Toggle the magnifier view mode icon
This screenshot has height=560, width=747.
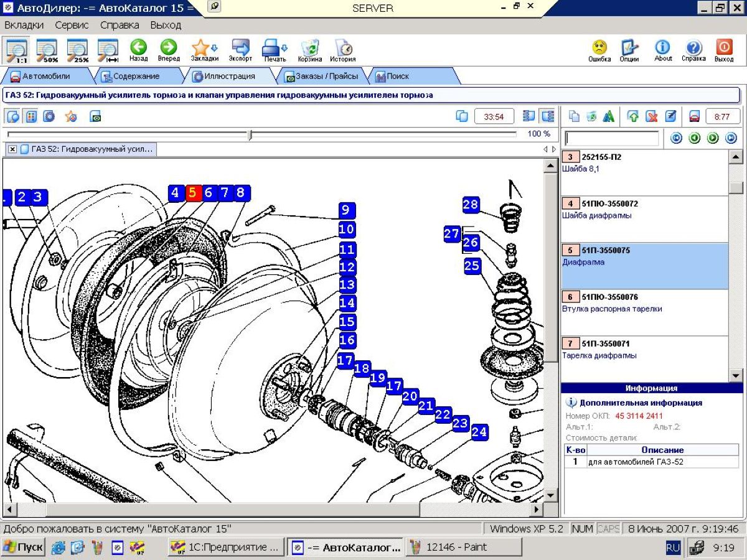(13, 116)
